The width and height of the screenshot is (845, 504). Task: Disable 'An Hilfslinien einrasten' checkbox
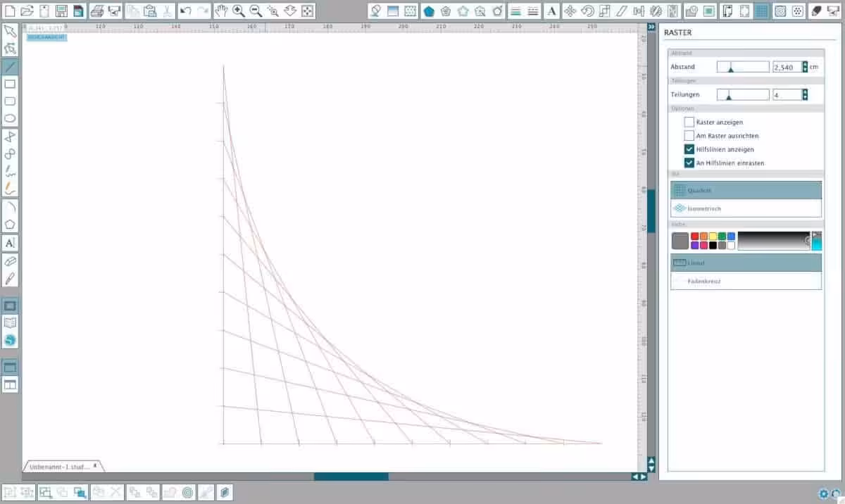point(689,163)
